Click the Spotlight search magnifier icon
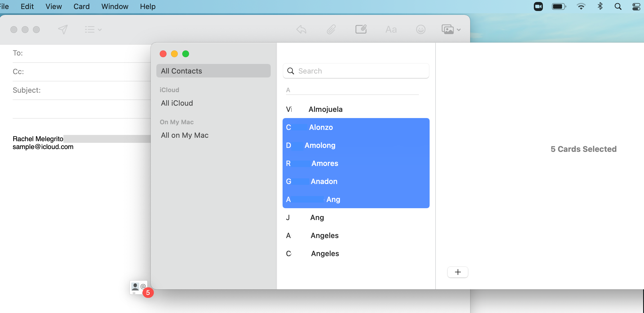Image resolution: width=644 pixels, height=313 pixels. coord(618,6)
